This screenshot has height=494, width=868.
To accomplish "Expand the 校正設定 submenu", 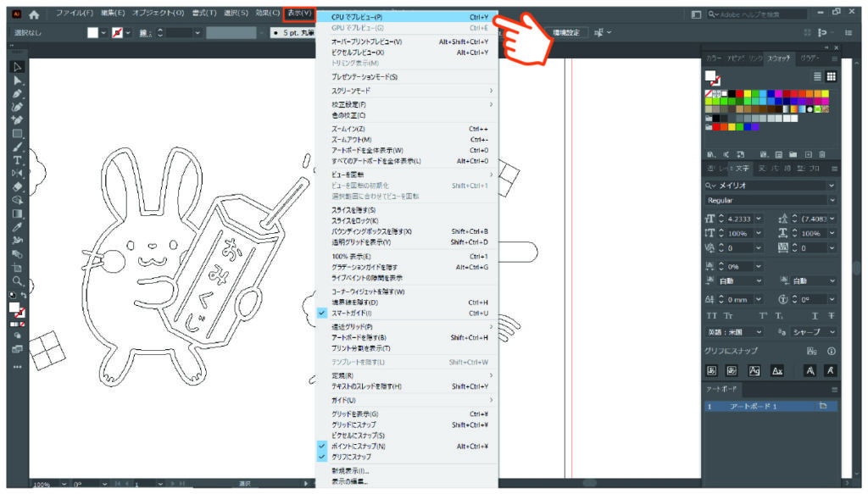I will click(x=407, y=104).
